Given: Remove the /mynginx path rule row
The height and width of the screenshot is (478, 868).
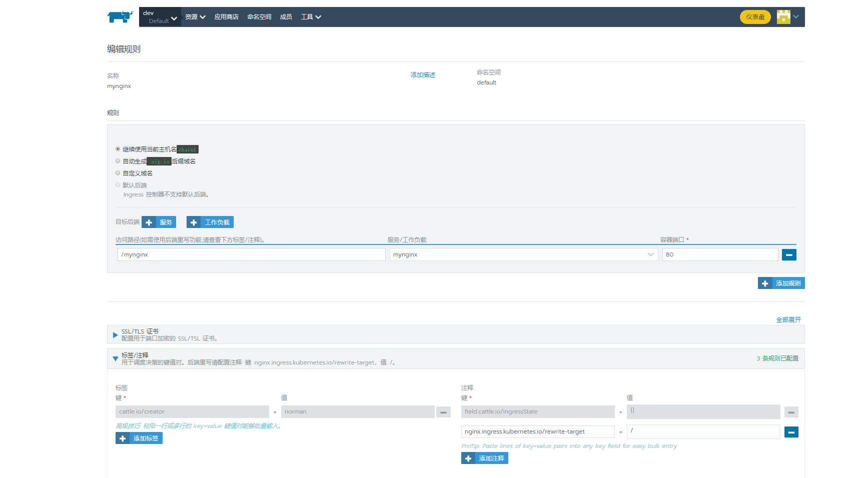Looking at the screenshot, I should [x=789, y=255].
